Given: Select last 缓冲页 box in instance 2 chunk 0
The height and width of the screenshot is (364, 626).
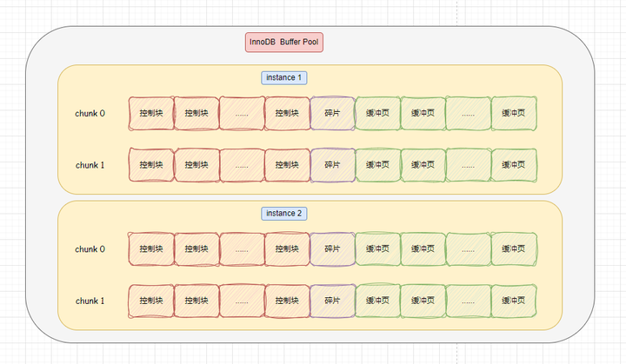Looking at the screenshot, I should point(514,249).
